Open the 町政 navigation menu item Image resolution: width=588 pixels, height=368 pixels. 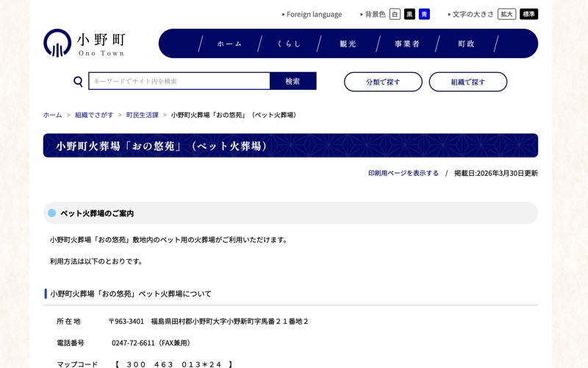coord(466,43)
